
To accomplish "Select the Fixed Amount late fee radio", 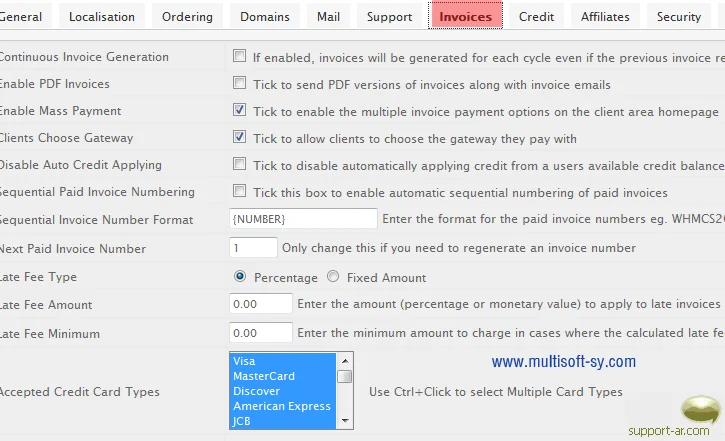I will pyautogui.click(x=333, y=277).
